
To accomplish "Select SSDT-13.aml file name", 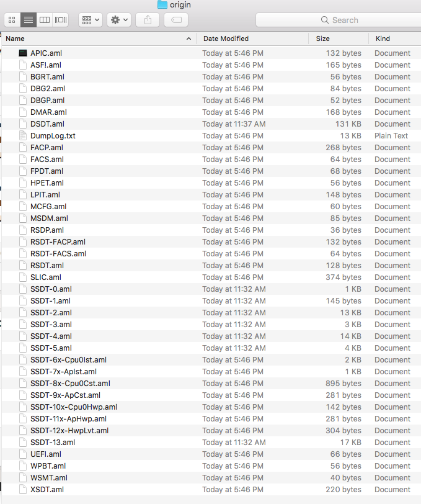I will (x=53, y=443).
